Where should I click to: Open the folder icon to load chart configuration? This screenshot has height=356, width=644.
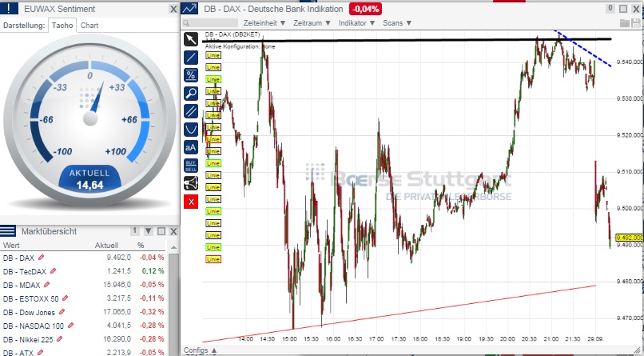624,23
